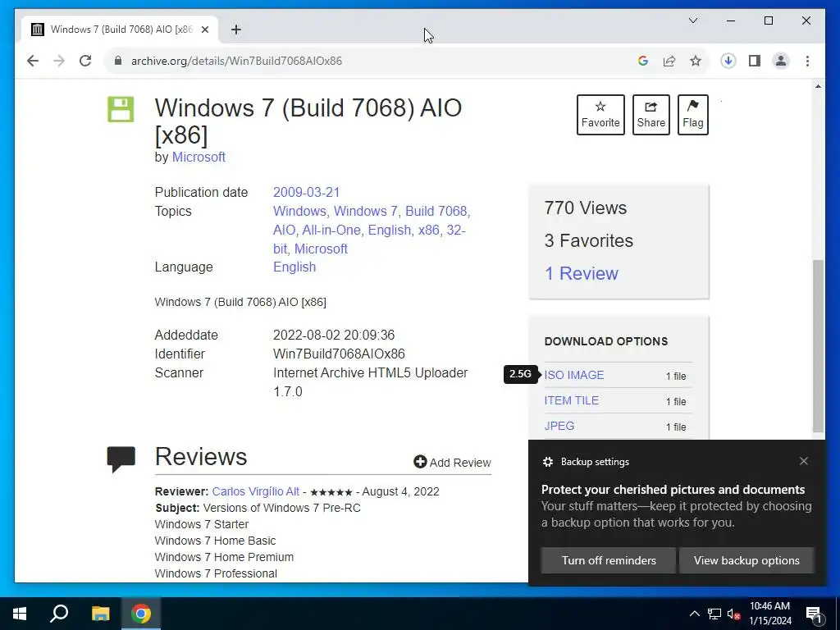Click the page vertical scrollbar thumb

pos(818,345)
